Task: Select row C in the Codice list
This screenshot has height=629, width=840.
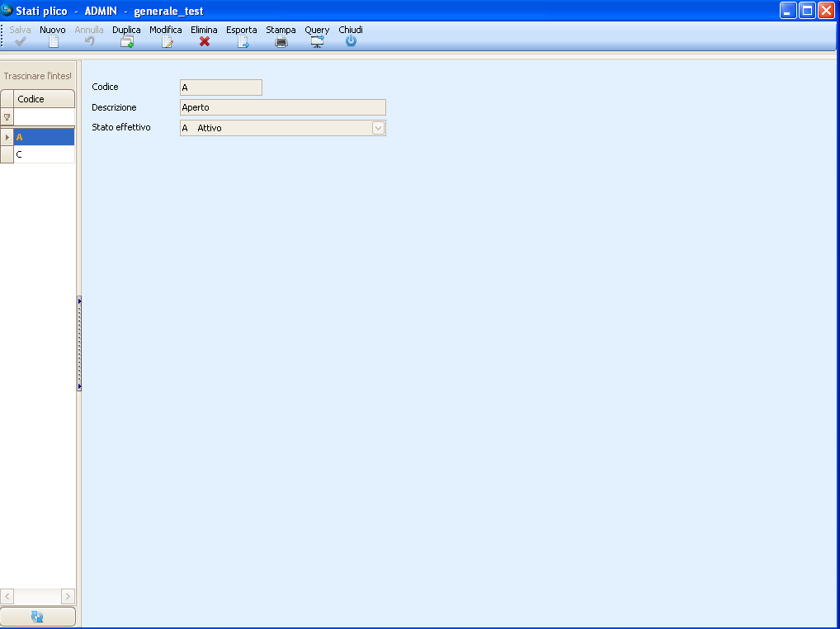Action: 43,154
